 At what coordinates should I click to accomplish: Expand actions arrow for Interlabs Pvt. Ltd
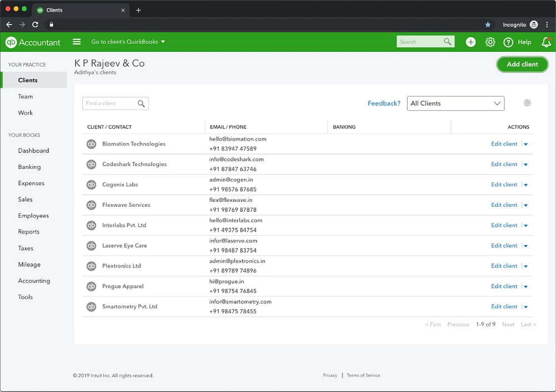click(526, 226)
